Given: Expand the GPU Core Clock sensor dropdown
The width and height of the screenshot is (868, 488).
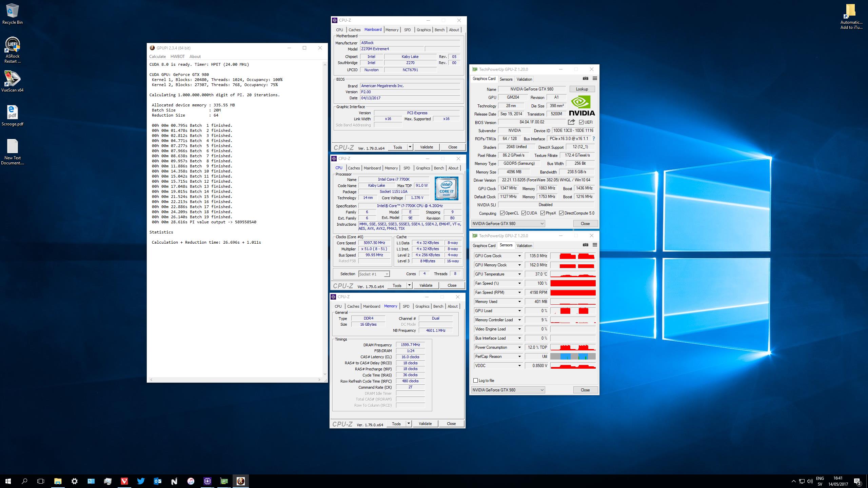Looking at the screenshot, I should click(x=519, y=256).
